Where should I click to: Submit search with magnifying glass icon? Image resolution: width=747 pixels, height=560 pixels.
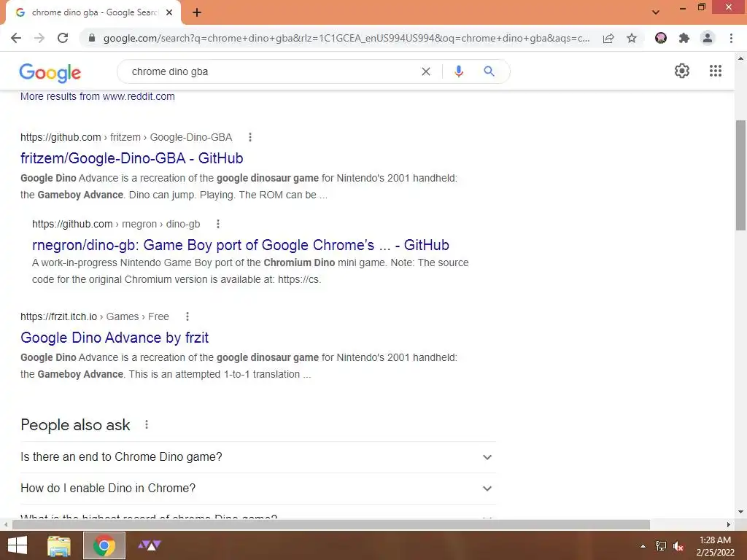tap(489, 71)
